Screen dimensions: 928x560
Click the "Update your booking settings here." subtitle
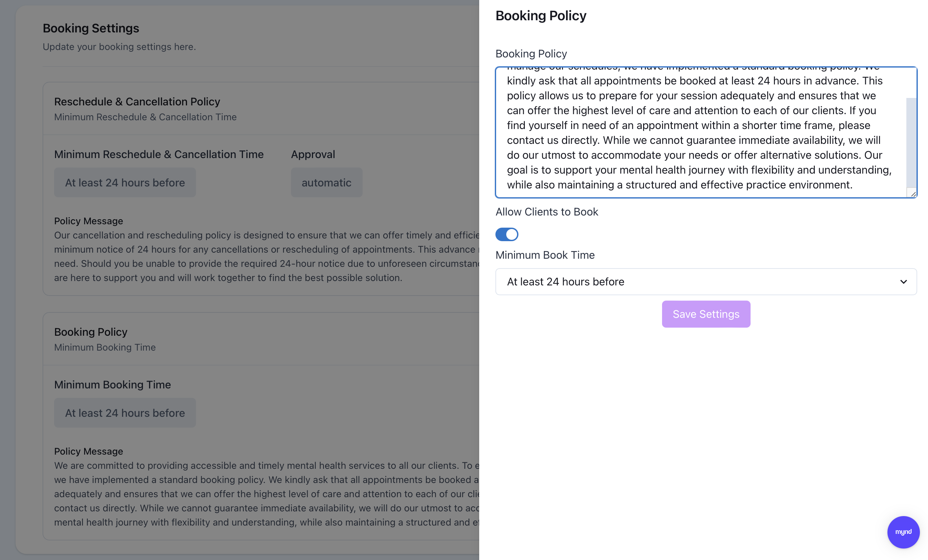pos(119,47)
